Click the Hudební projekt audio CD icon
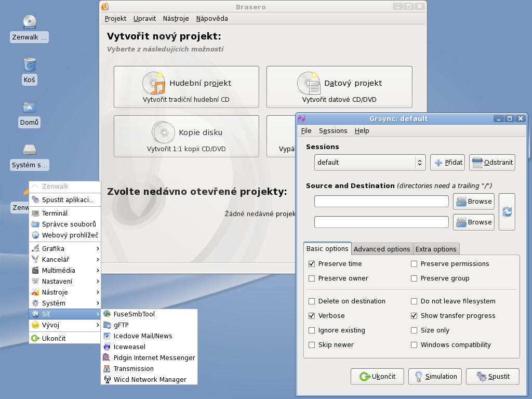This screenshot has width=532, height=399. (154, 83)
